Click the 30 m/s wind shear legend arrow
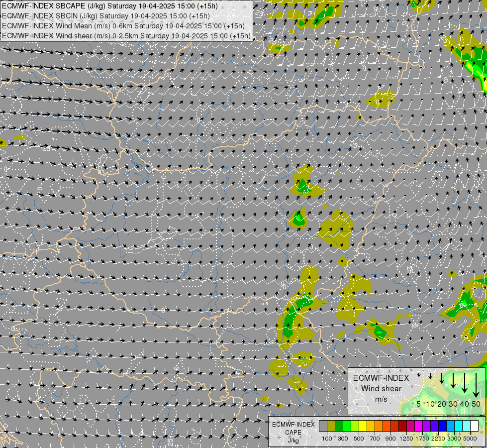Screen dimensions: 487x448 click(x=453, y=380)
